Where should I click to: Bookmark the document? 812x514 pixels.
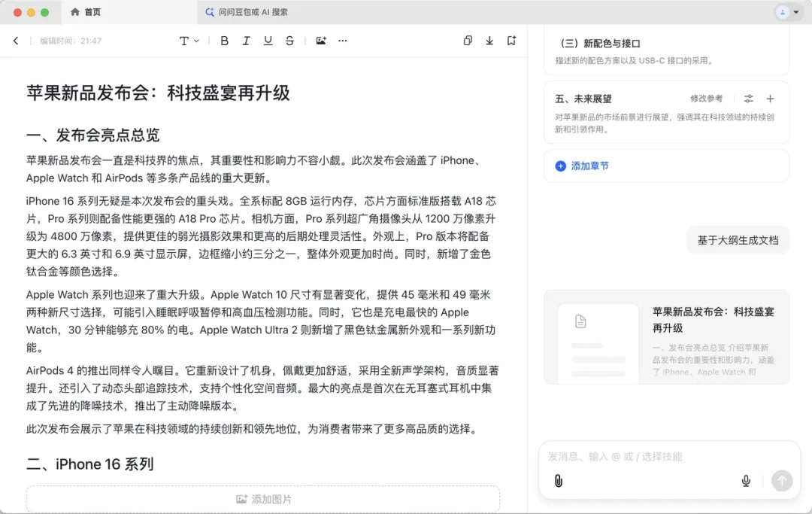pyautogui.click(x=511, y=41)
